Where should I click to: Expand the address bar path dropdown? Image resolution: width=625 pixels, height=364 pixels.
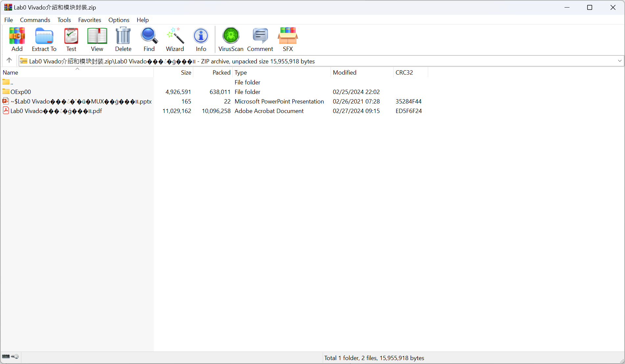pos(619,61)
